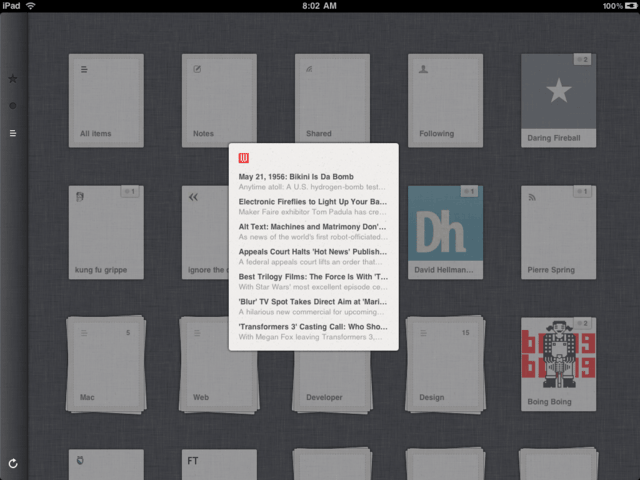This screenshot has height=480, width=640.
Task: Refresh feeds with the sync icon
Action: click(13, 463)
